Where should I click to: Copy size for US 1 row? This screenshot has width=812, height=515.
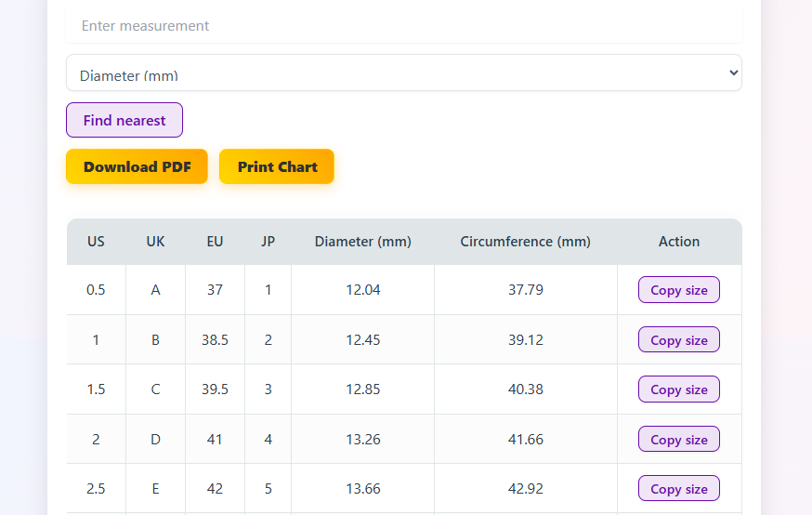pyautogui.click(x=678, y=340)
